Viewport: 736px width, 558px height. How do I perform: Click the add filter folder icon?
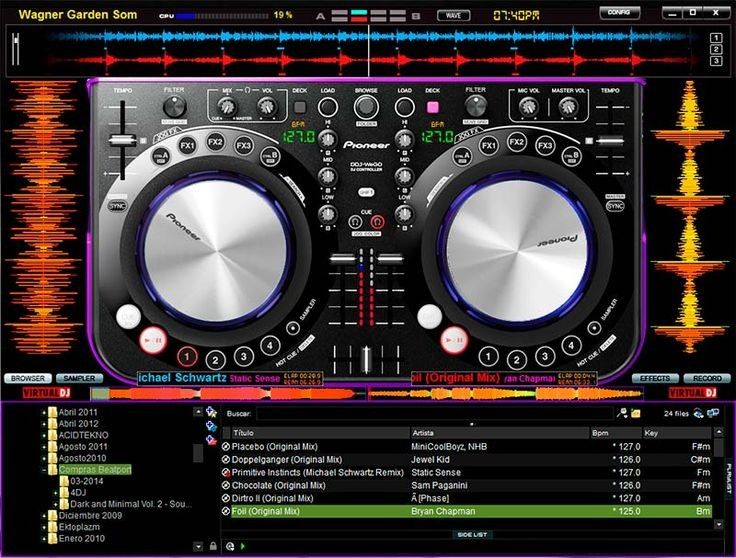coord(211,440)
